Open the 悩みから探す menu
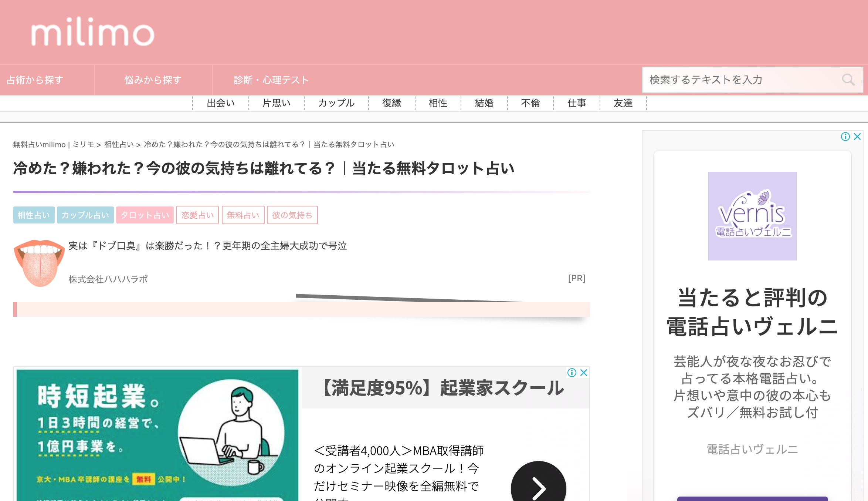The height and width of the screenshot is (501, 868). click(153, 80)
